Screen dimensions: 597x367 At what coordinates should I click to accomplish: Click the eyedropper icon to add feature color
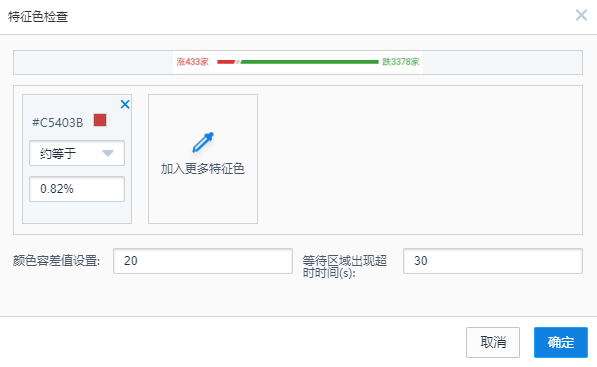[x=203, y=142]
